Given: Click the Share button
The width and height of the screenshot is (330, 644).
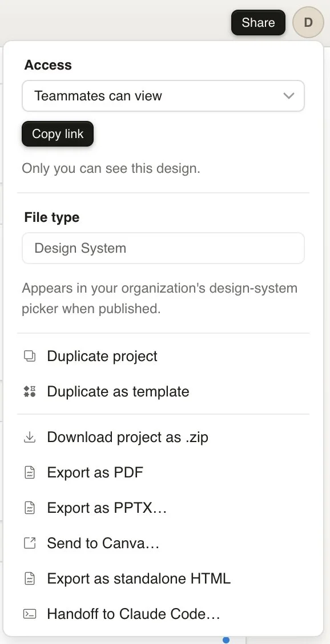Looking at the screenshot, I should (x=258, y=22).
